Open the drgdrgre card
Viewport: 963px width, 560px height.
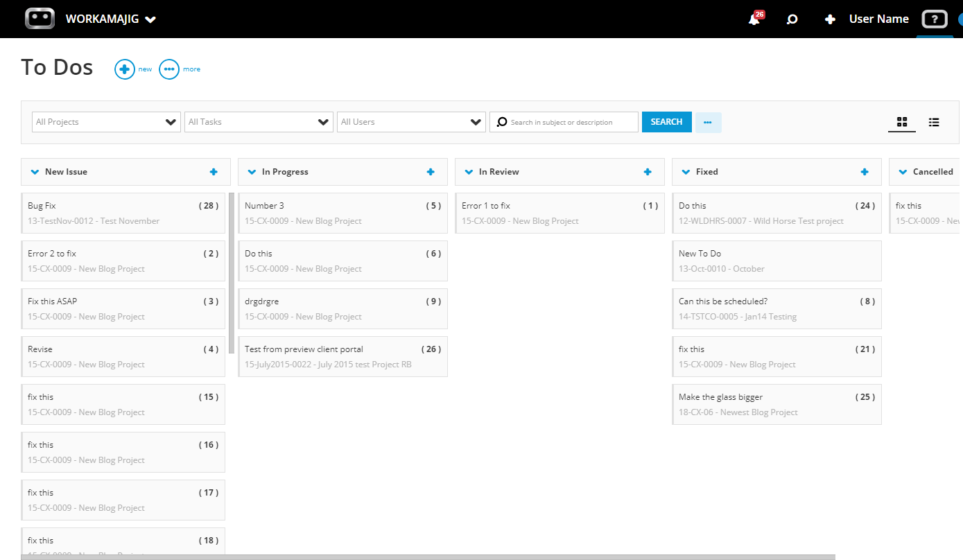[342, 308]
